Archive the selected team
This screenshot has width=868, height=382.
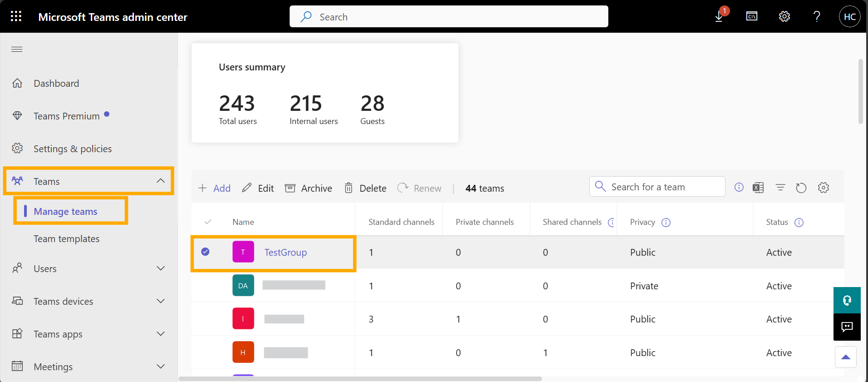point(308,188)
